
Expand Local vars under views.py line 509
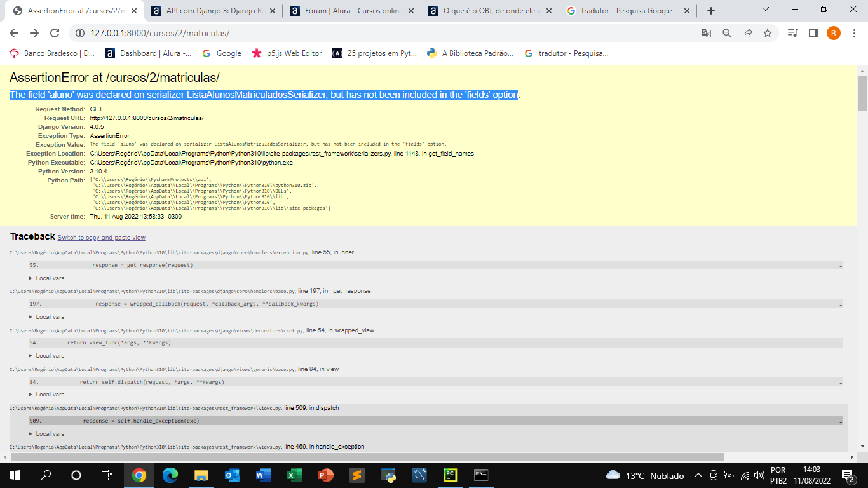(46, 434)
